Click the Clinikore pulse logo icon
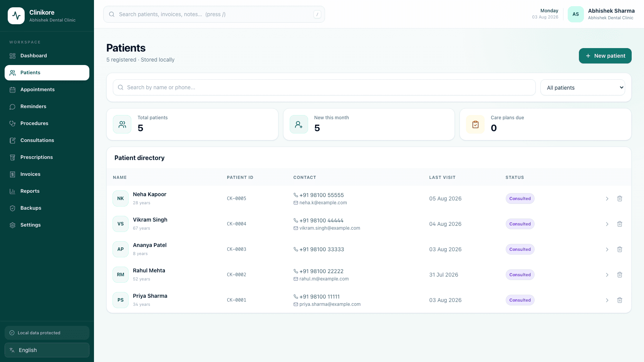This screenshot has height=362, width=644. point(16,16)
